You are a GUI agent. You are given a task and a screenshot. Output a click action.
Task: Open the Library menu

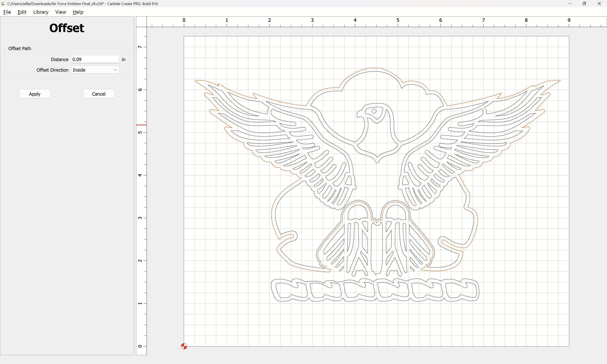(41, 12)
